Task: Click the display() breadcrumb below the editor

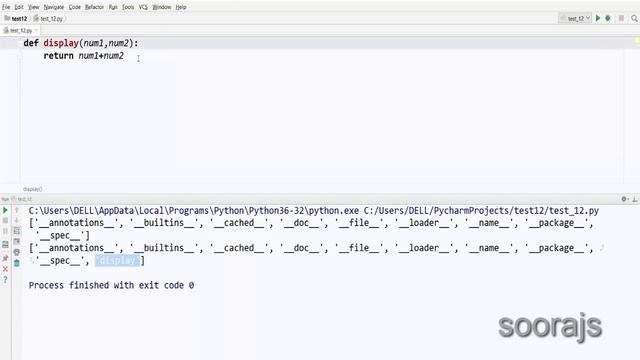Action: [x=33, y=189]
